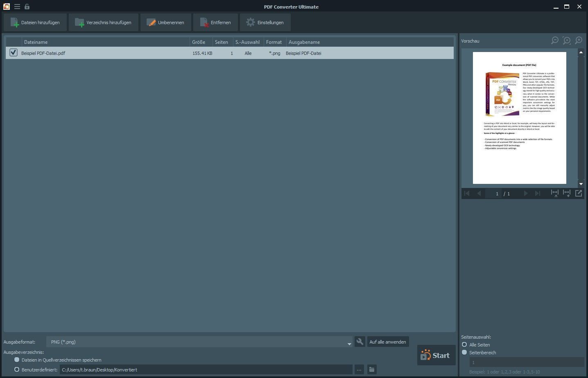The width and height of the screenshot is (588, 378).
Task: Reset preview zoom with the middle magnifier
Action: pyautogui.click(x=566, y=41)
